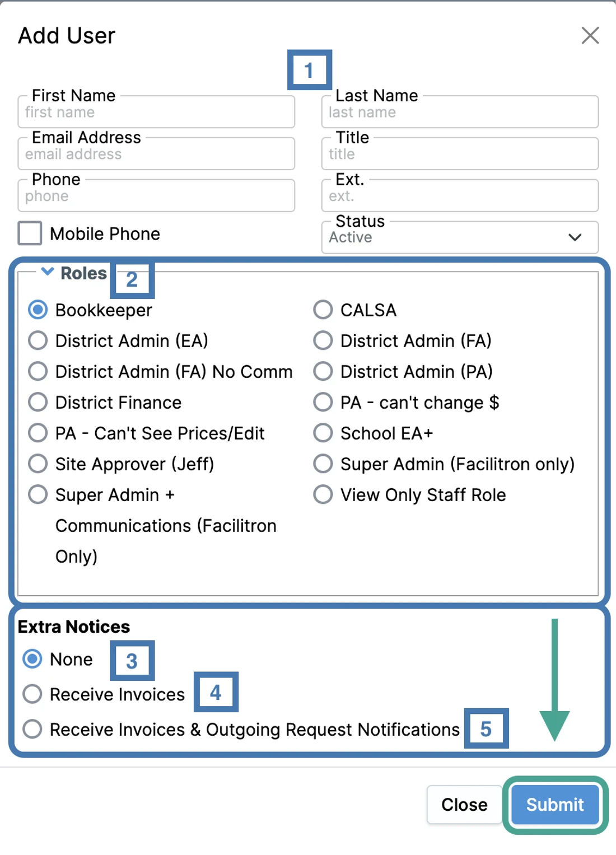Select the Bookkeeper role
This screenshot has height=855, width=616.
point(38,310)
